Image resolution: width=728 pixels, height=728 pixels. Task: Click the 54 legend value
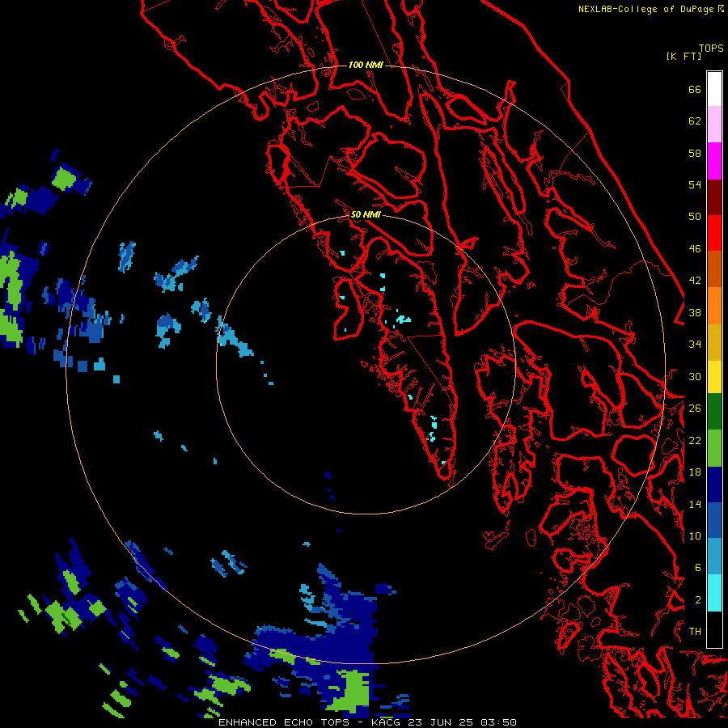(695, 184)
